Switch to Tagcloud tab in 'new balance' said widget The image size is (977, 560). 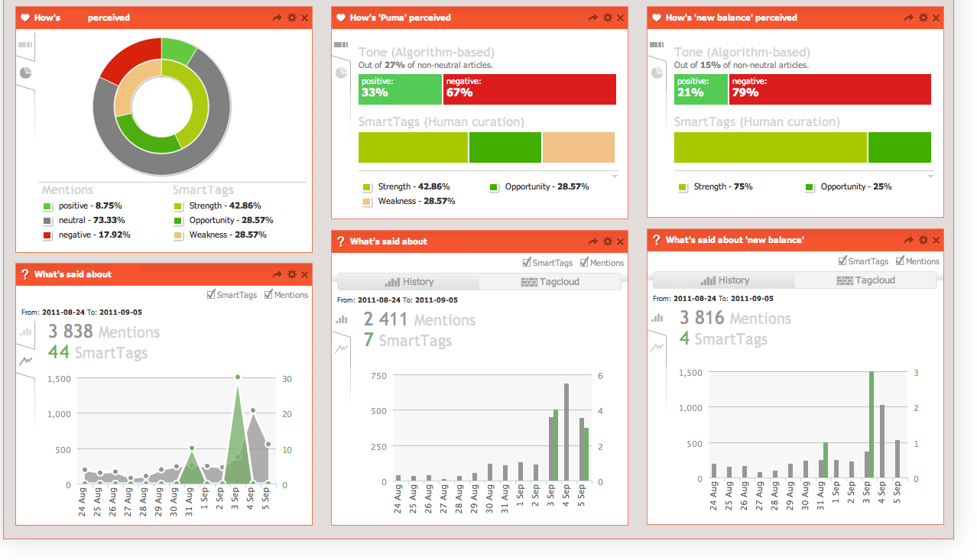[x=866, y=280]
